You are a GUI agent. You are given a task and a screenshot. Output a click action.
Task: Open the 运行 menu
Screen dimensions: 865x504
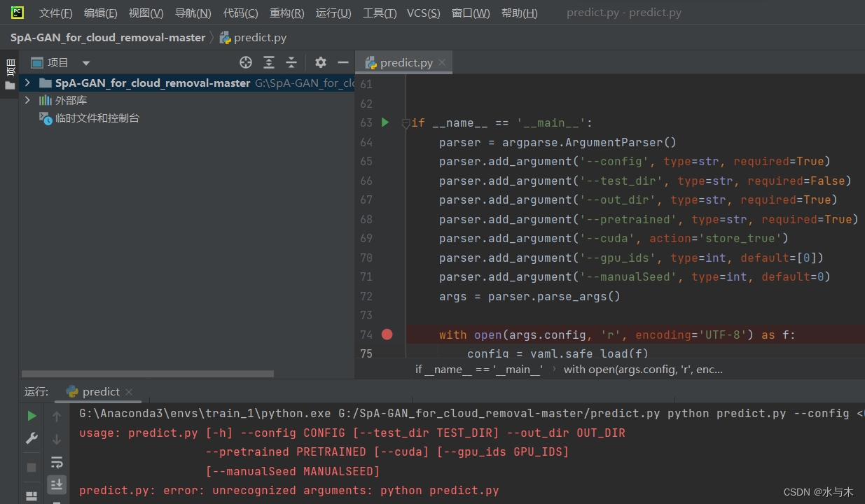[333, 12]
